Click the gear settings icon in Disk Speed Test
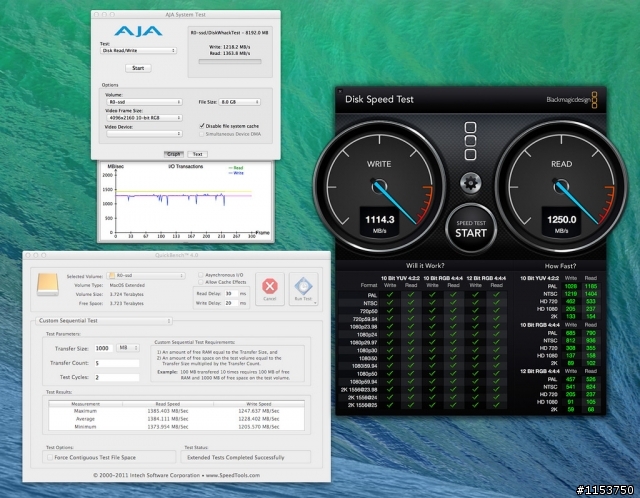 pos(471,183)
